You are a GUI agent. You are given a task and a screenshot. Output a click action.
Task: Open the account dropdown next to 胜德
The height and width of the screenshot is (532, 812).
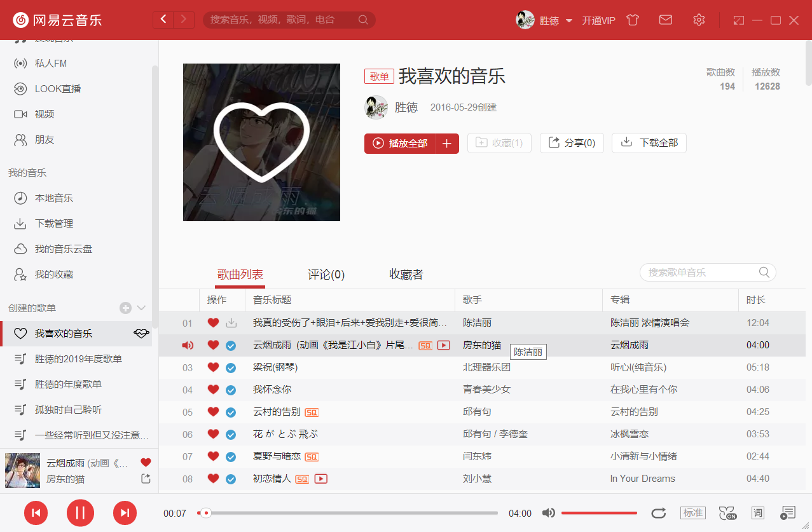click(568, 20)
